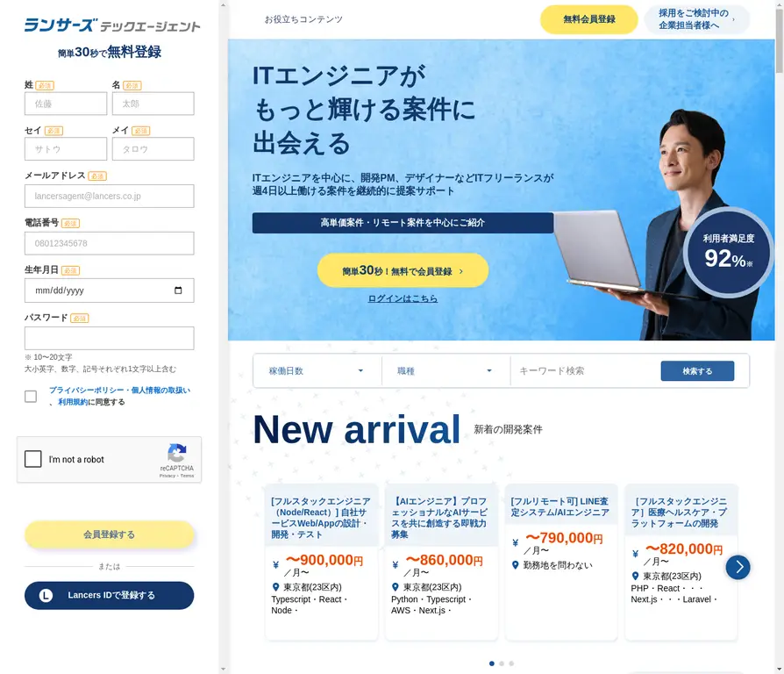This screenshot has width=784, height=674.
Task: Click 無料会員登録 in the top navigation
Action: tap(589, 19)
